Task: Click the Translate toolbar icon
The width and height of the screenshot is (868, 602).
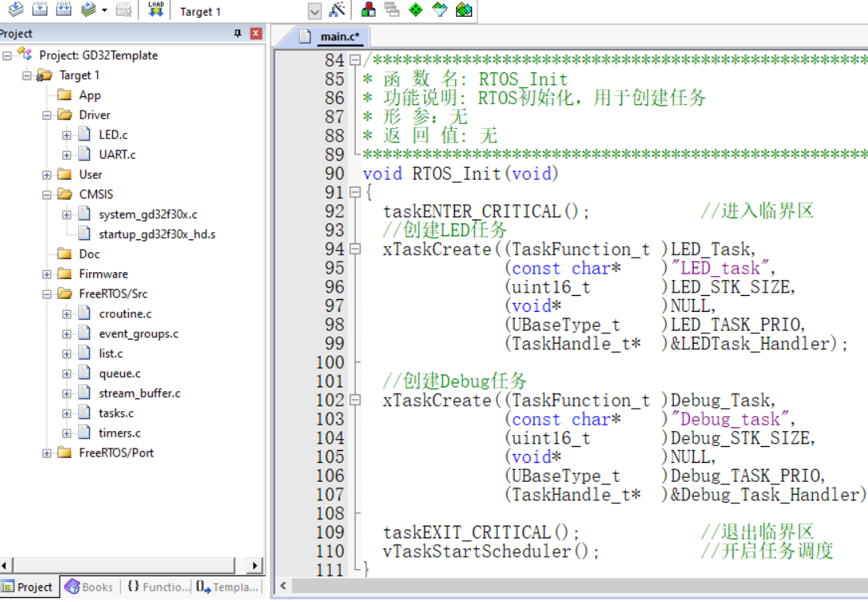Action: coord(15,10)
